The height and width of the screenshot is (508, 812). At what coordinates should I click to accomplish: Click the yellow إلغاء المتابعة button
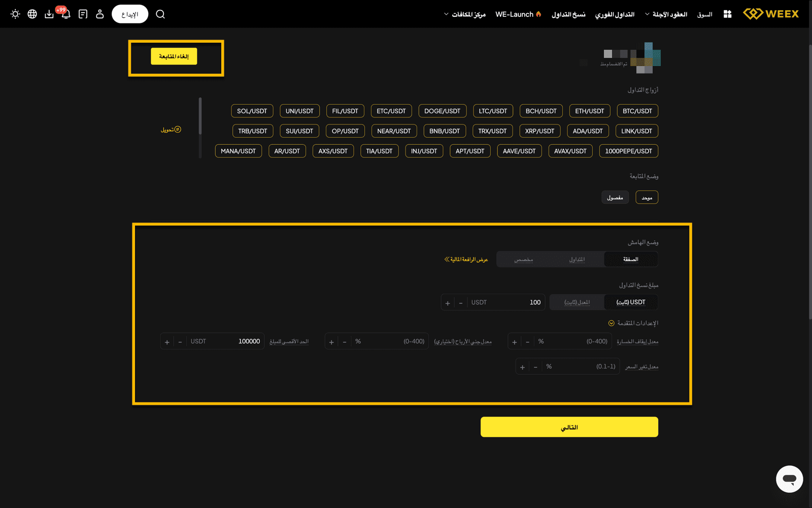174,56
